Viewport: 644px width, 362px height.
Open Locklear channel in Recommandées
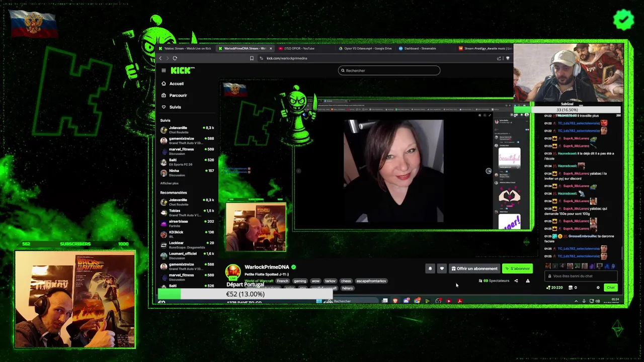[x=187, y=245]
